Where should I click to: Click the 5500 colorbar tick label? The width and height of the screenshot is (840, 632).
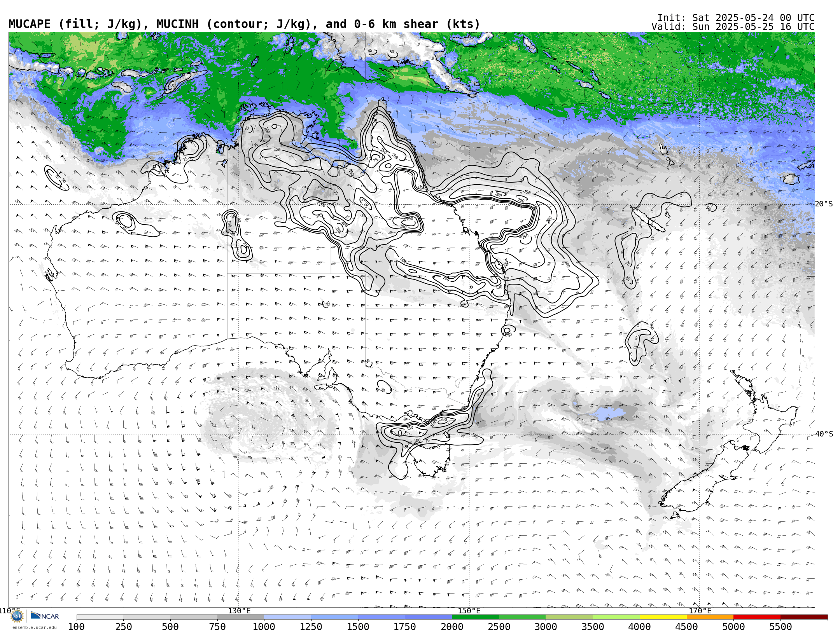click(780, 627)
